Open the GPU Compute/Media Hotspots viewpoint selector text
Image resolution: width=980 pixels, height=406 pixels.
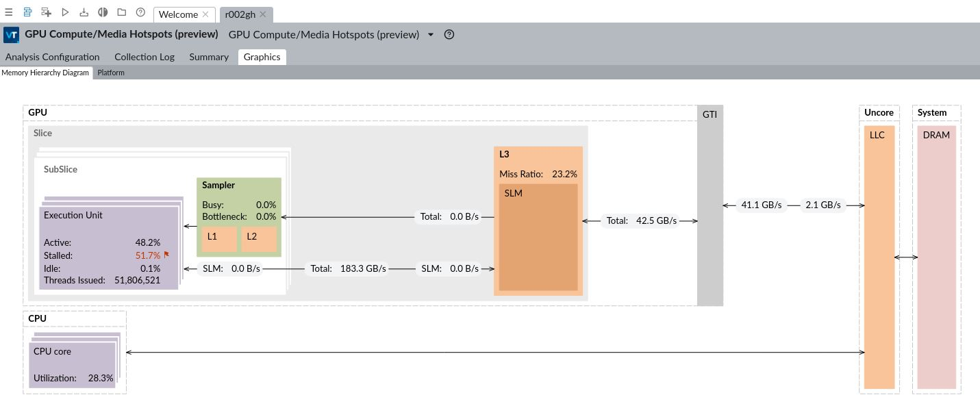tap(323, 34)
